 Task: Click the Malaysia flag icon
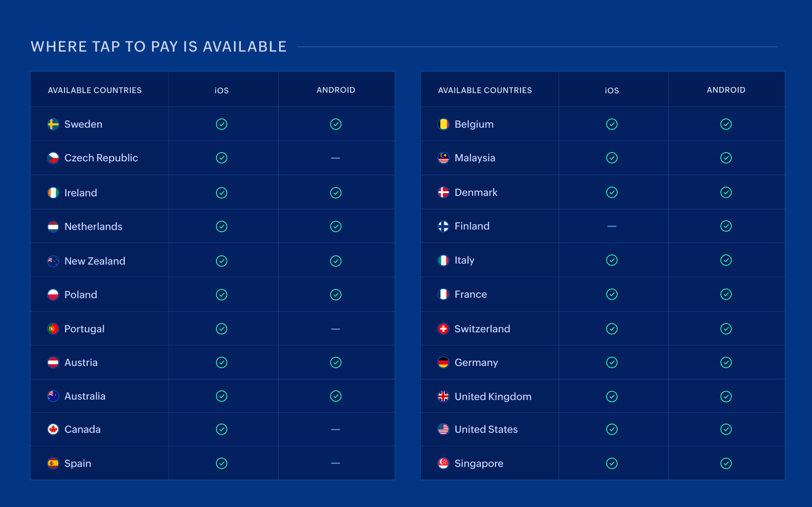pyautogui.click(x=444, y=158)
